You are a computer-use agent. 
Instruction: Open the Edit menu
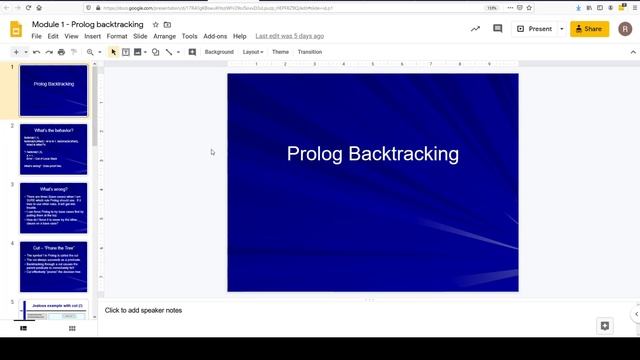pyautogui.click(x=53, y=36)
